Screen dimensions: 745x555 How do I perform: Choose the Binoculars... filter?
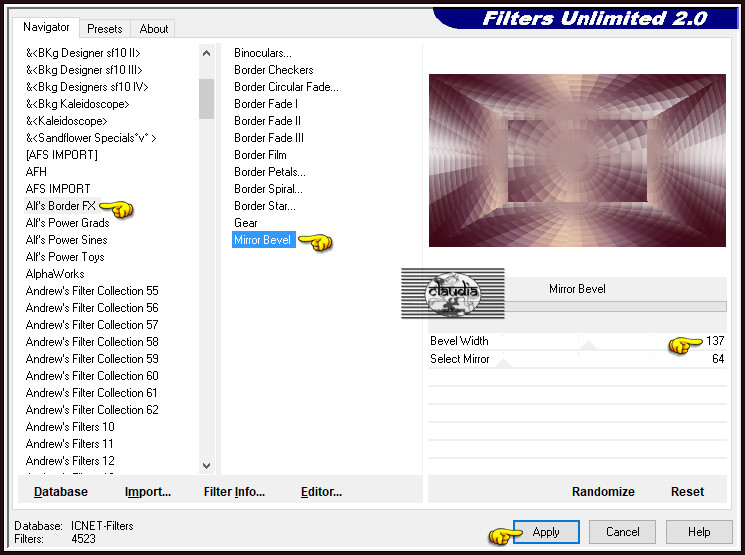263,53
